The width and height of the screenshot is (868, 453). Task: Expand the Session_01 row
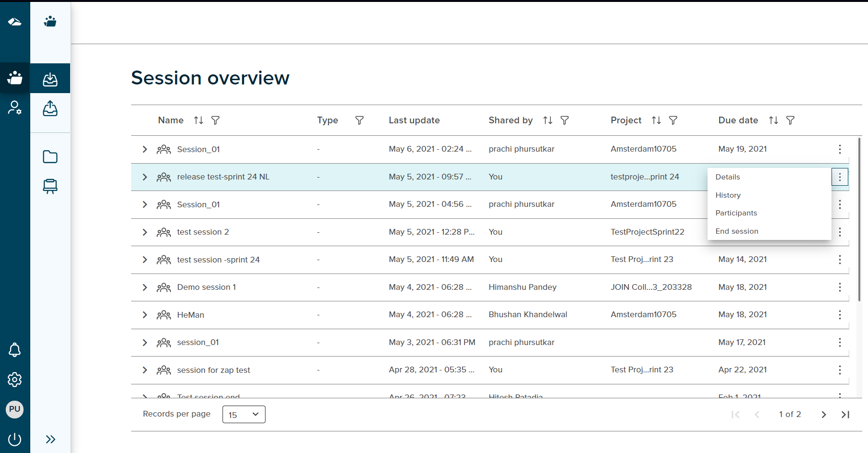(145, 149)
